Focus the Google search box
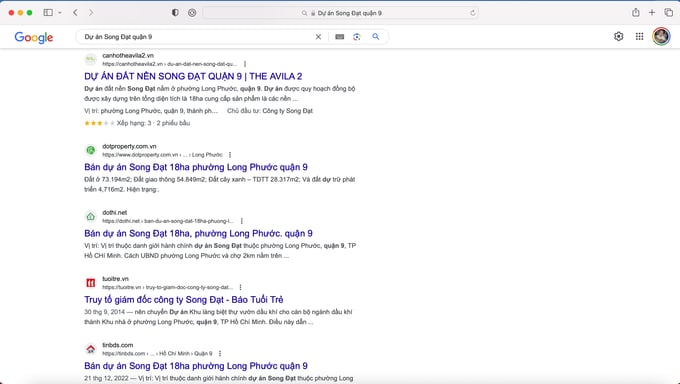Viewport: 680px width, 384px height. (x=197, y=37)
